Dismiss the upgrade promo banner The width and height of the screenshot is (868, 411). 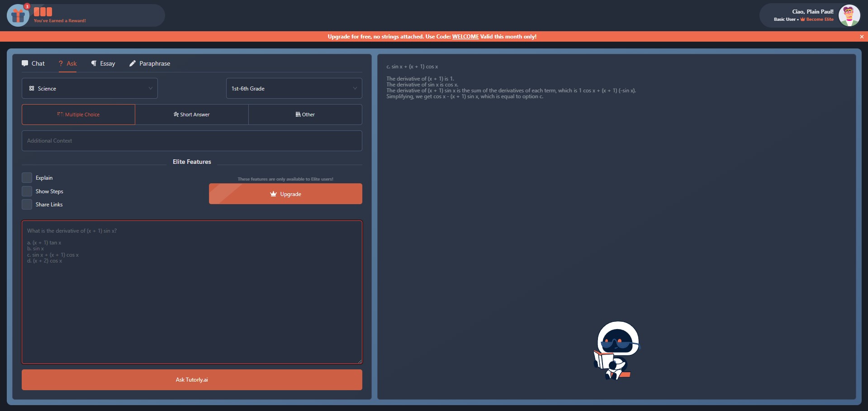pos(862,37)
